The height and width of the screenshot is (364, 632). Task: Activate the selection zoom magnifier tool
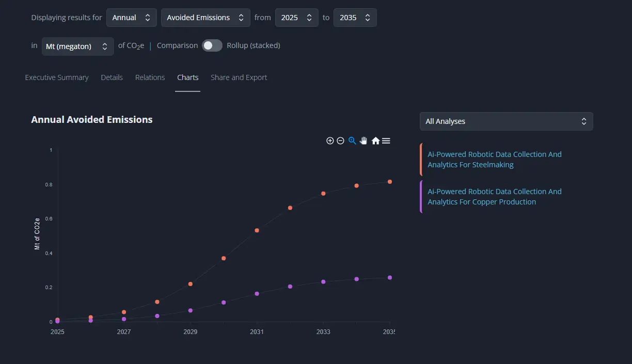(352, 140)
